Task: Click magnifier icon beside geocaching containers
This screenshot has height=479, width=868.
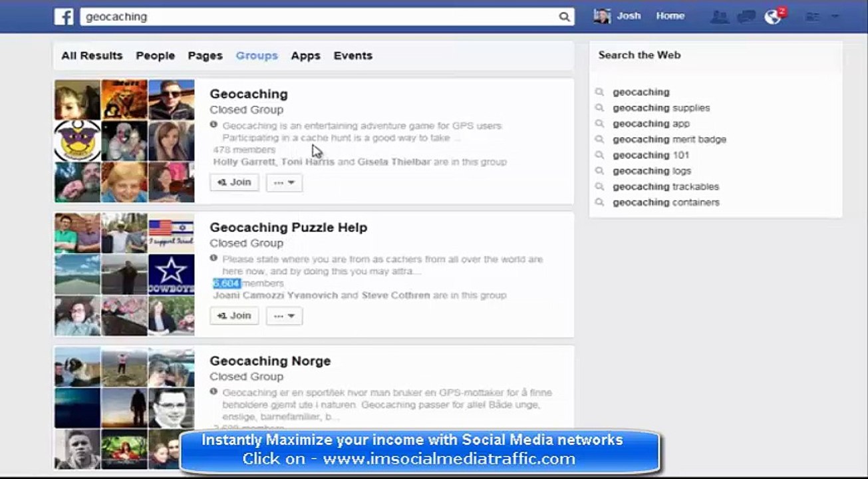Action: click(599, 202)
